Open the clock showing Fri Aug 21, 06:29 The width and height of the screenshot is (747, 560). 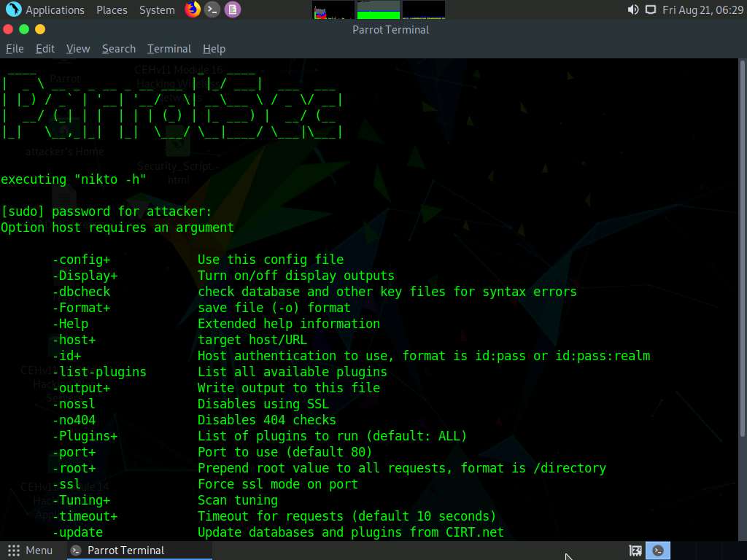click(x=703, y=10)
